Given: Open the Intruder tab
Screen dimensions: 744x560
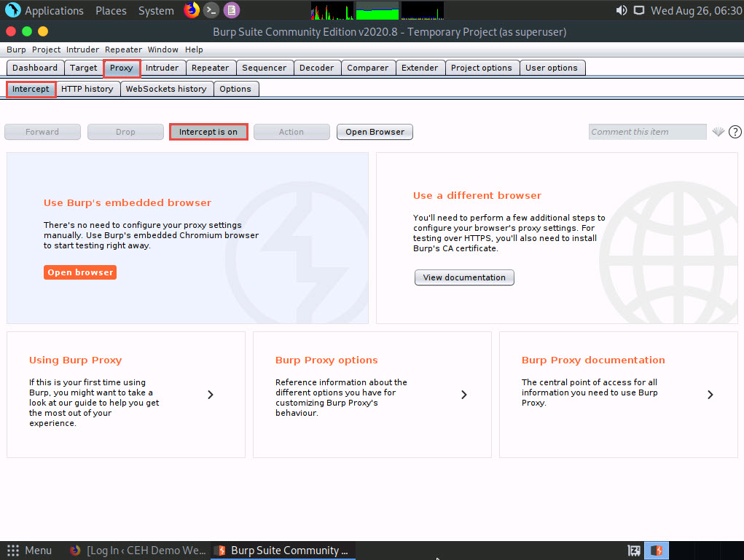Looking at the screenshot, I should click(x=162, y=68).
